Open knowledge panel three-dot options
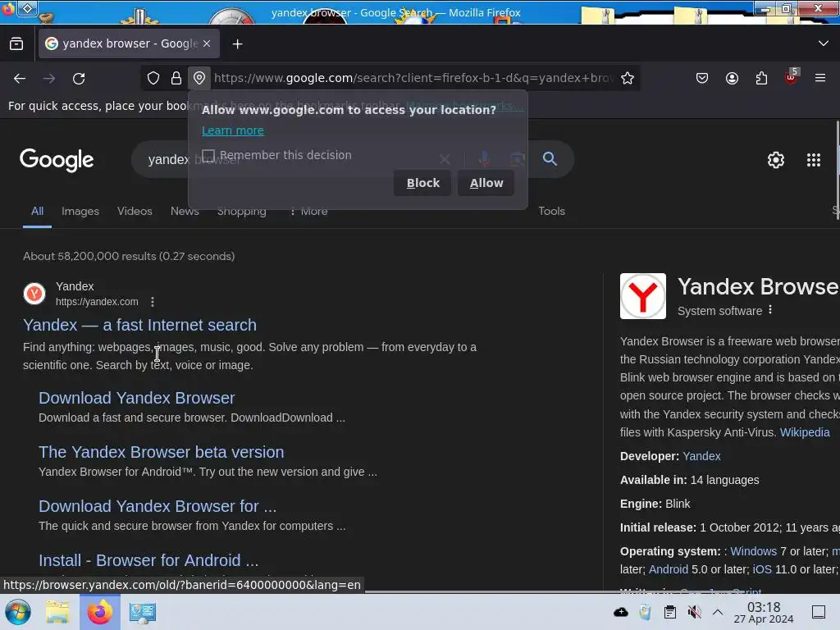840x630 pixels. pos(769,310)
